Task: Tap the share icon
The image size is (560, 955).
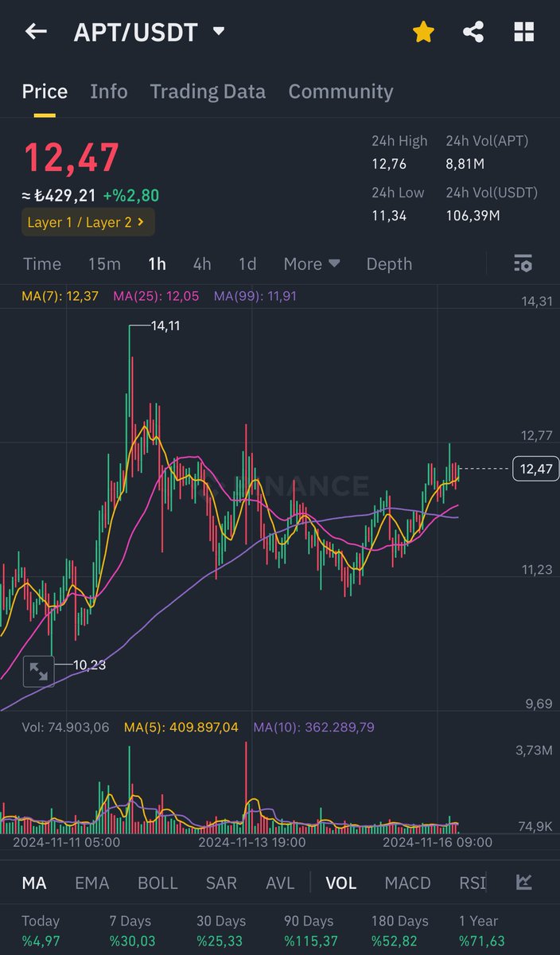Action: pos(473,32)
